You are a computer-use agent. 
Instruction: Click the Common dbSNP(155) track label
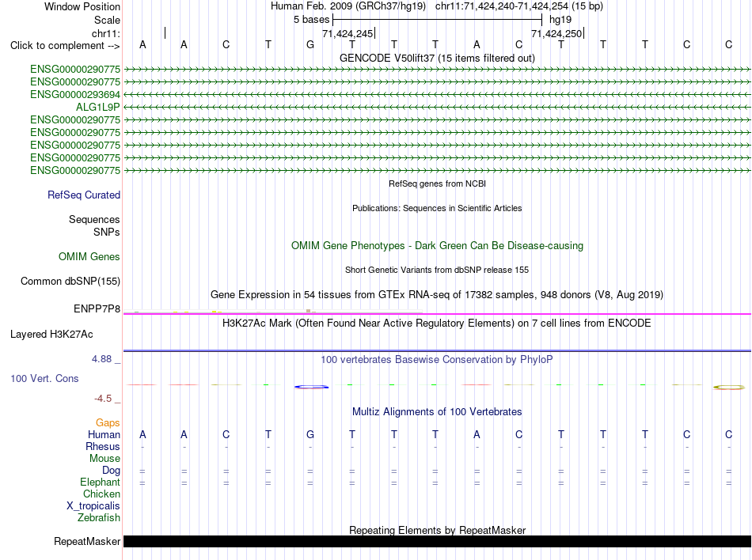(70, 282)
